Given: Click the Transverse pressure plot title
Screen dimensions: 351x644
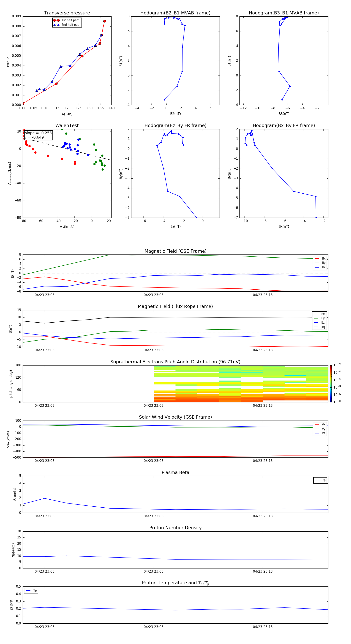Looking at the screenshot, I should [x=67, y=13].
